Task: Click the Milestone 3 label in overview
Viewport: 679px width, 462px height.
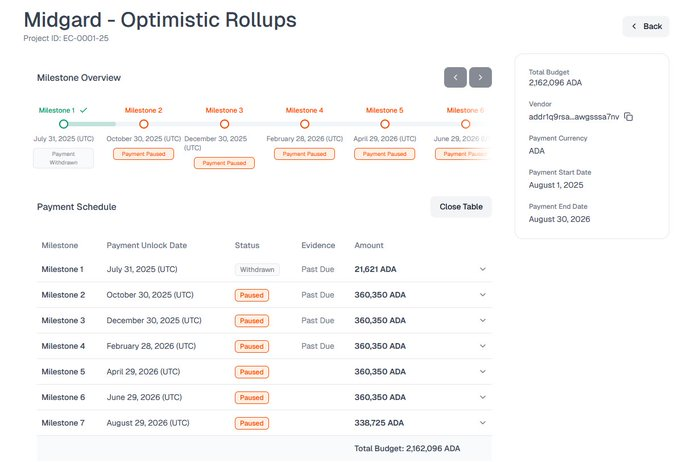Action: click(x=224, y=110)
